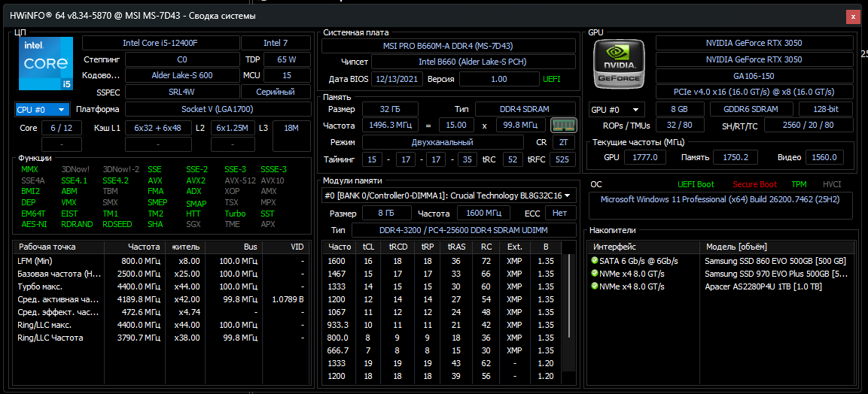Click the Microsoft Windows 11 Professional OS field

[x=721, y=205]
